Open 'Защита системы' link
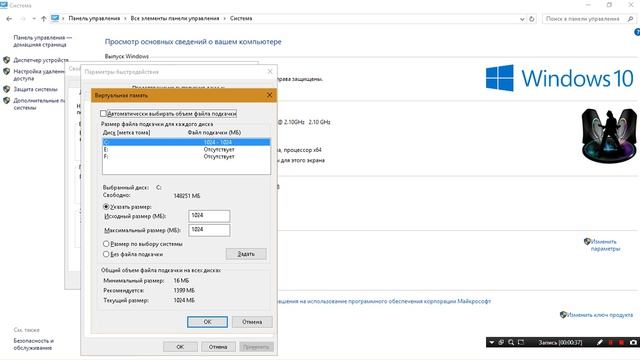Screen dimensions: 640x360 (36, 89)
